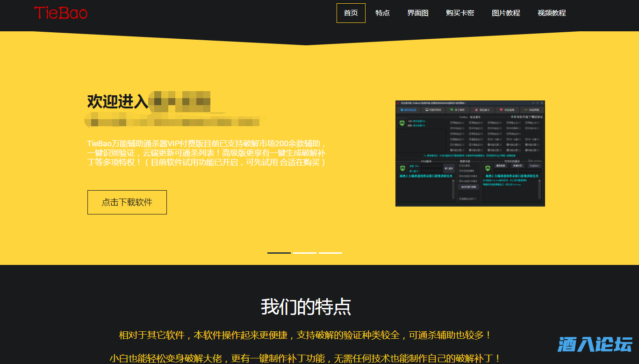Go to the 特点 section in the navbar
639x364 pixels.
pos(382,13)
